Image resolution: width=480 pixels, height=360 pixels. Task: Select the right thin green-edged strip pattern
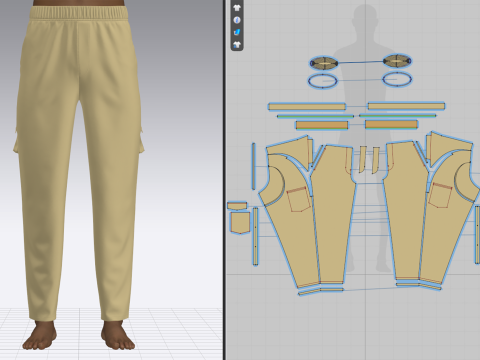398,116
